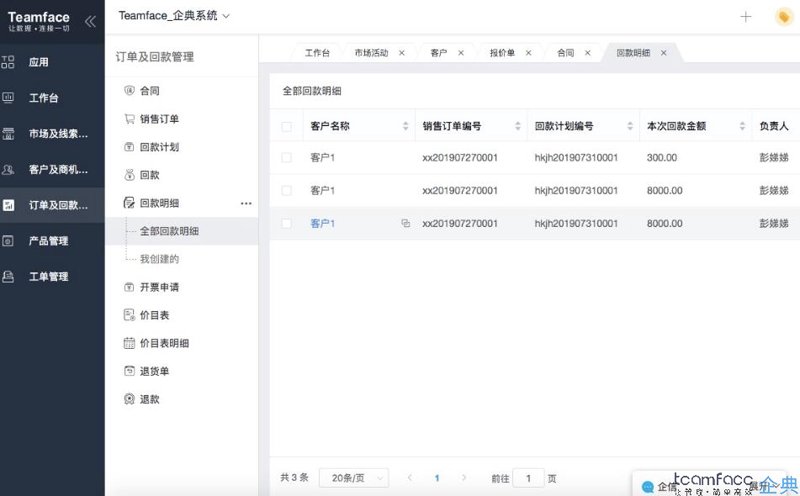Screen dimensions: 800x496
Task: Click the 销售订单 shopping cart icon
Action: pos(129,118)
